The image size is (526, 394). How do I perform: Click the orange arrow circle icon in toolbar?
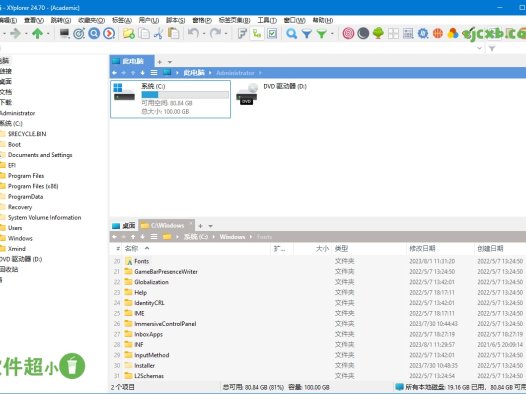[109, 33]
